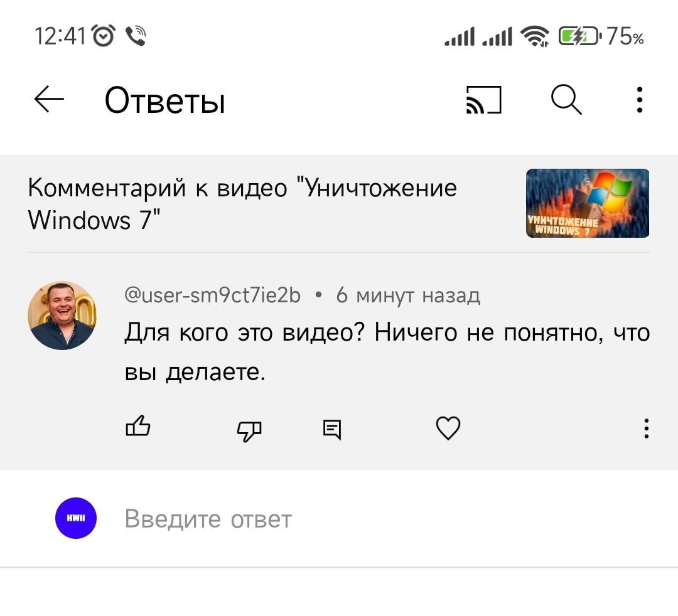The image size is (678, 616).
Task: Open the Уничтожение Windows 7 video thumbnail
Action: click(587, 203)
